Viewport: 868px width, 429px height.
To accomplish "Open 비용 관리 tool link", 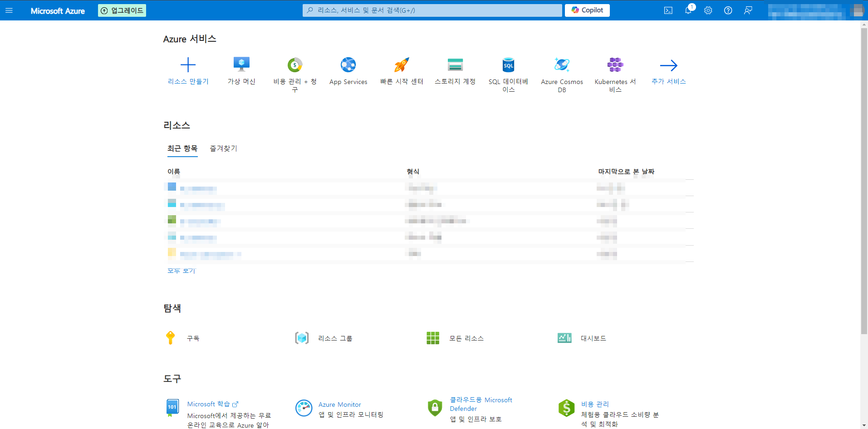I will click(595, 404).
